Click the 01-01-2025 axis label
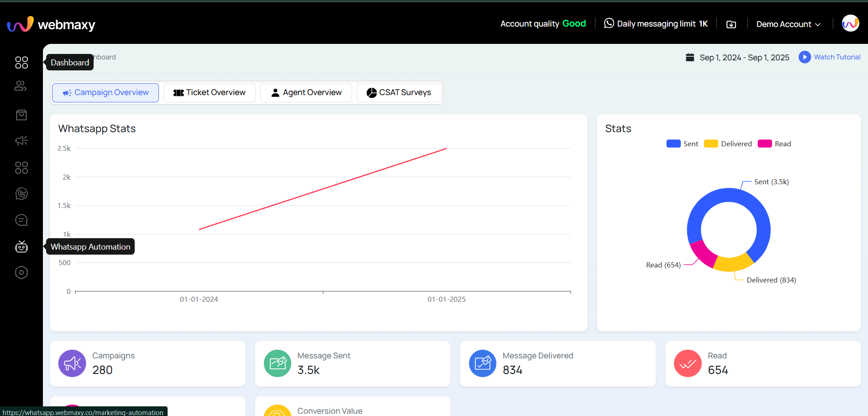Screen dimensions: 868x416 447,299
